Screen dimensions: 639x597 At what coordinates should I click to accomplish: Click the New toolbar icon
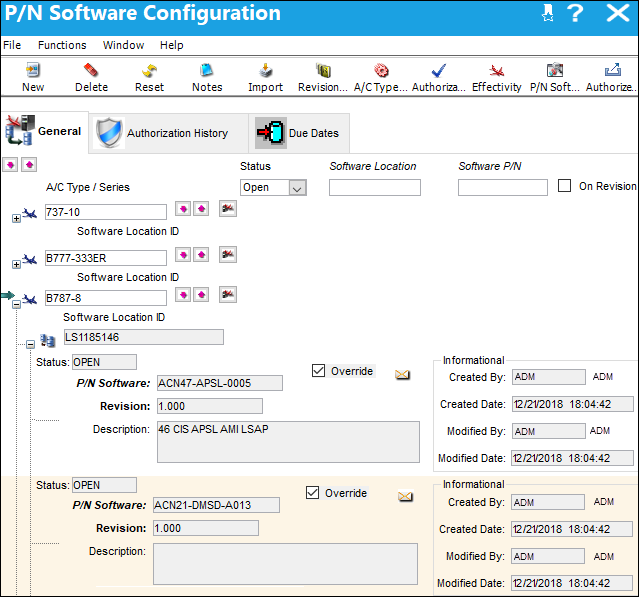33,70
